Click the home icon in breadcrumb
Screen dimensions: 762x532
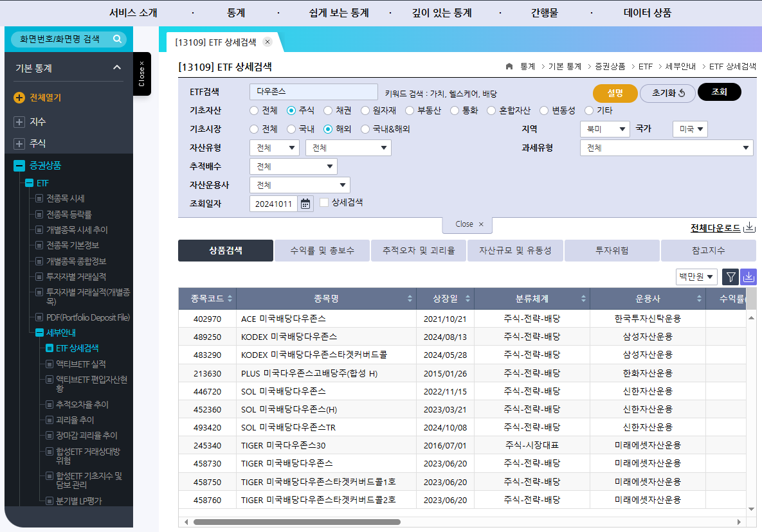(x=509, y=67)
